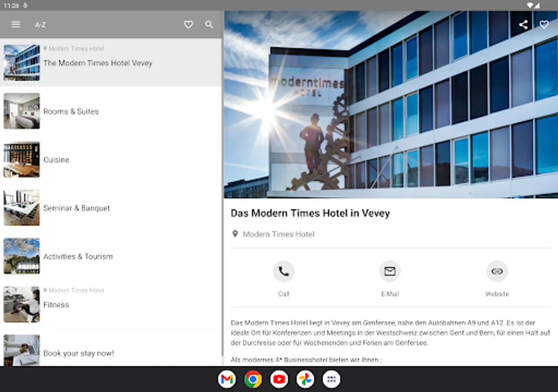The image size is (558, 392).
Task: Open the hotel Website link icon
Action: click(x=497, y=272)
